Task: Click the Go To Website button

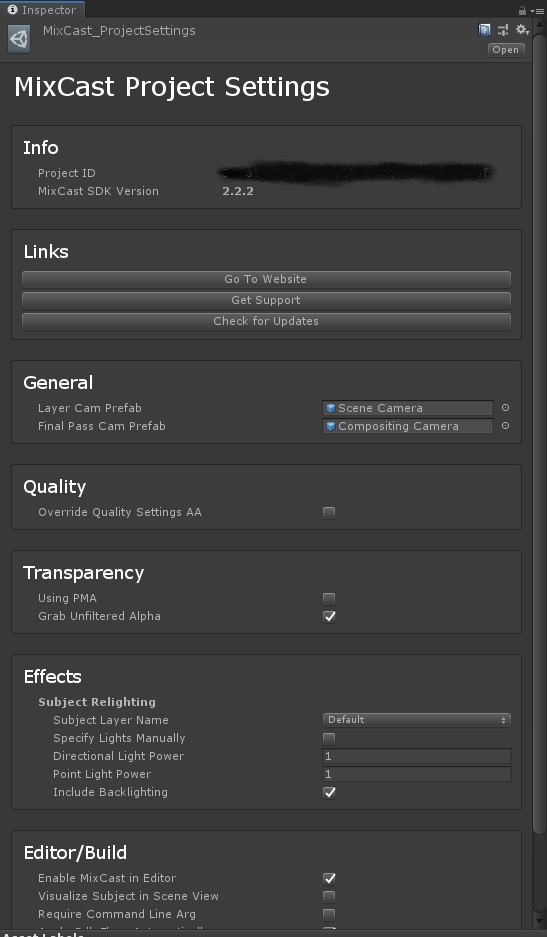Action: tap(267, 279)
